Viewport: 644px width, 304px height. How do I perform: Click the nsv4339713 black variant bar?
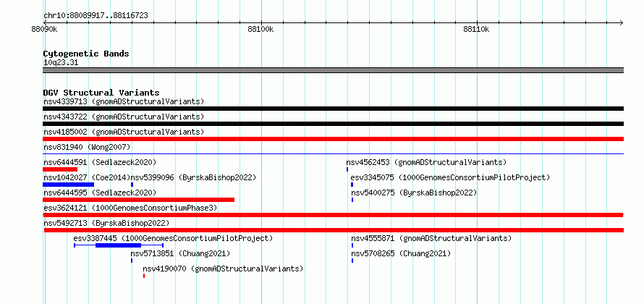[333, 109]
